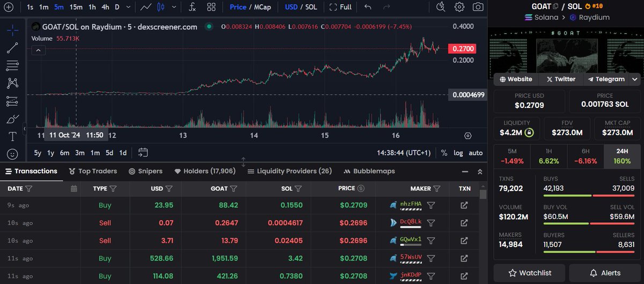Open the go-to-date calendar icon
This screenshot has height=284, width=644.
(143, 152)
